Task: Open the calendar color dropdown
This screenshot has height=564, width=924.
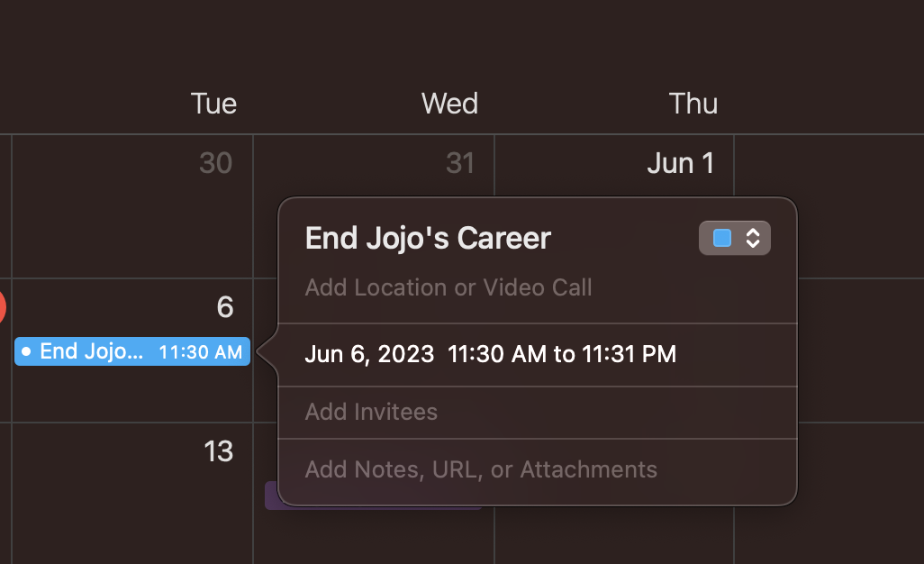Action: 735,238
